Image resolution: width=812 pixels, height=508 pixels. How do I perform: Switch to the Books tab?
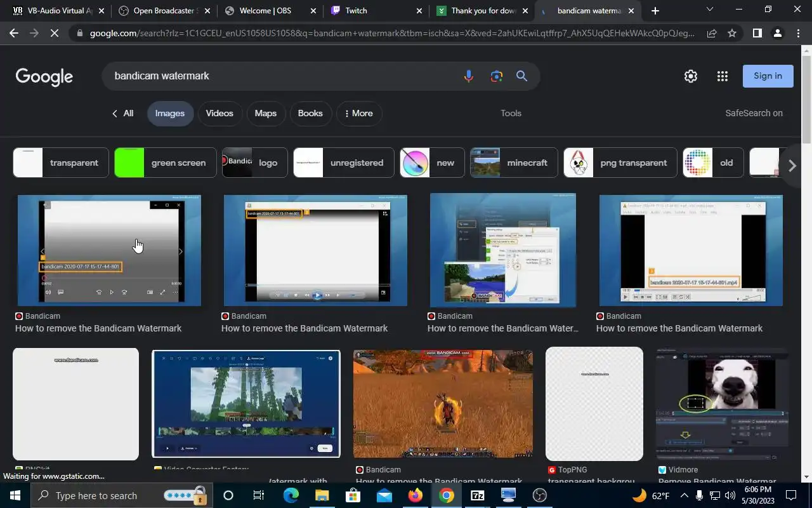click(310, 114)
